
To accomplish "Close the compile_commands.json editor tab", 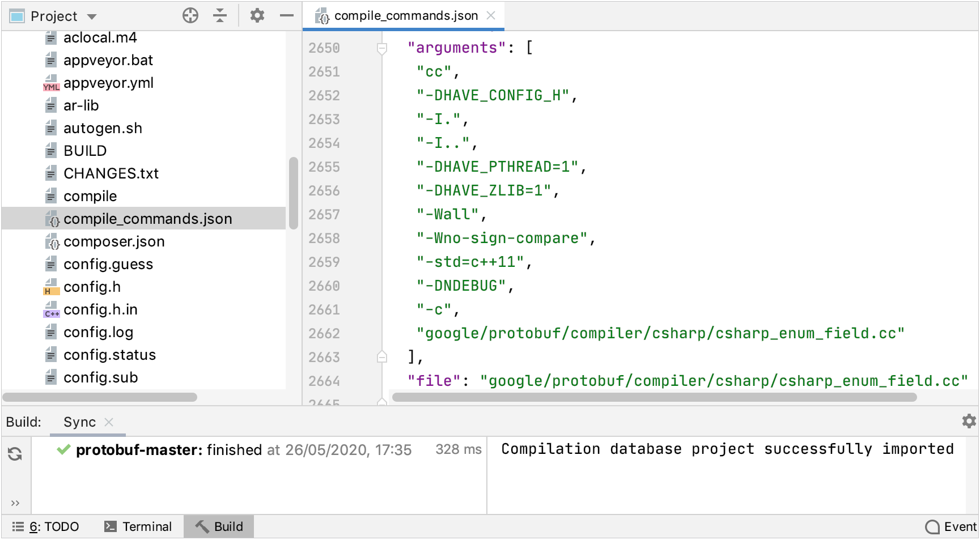I will click(491, 15).
